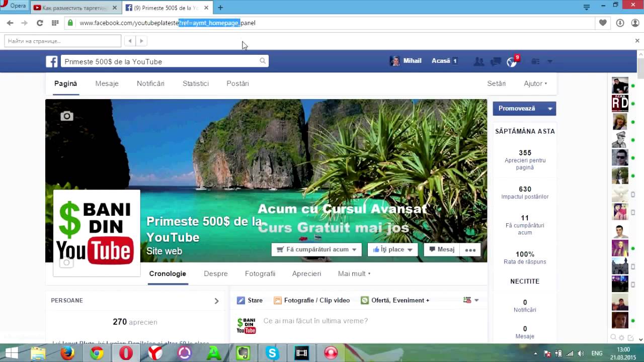
Task: Open Setări link
Action: point(496,83)
